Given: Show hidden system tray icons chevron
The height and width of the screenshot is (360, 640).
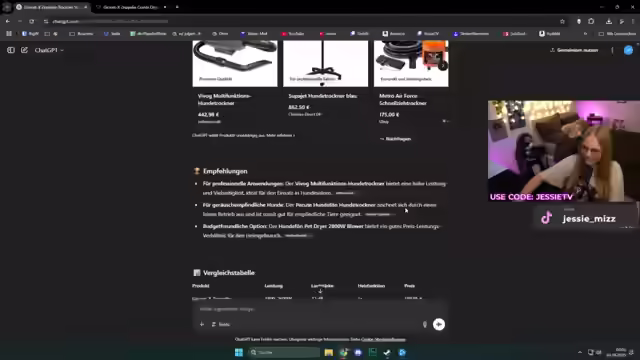Looking at the screenshot, I should (x=580, y=352).
